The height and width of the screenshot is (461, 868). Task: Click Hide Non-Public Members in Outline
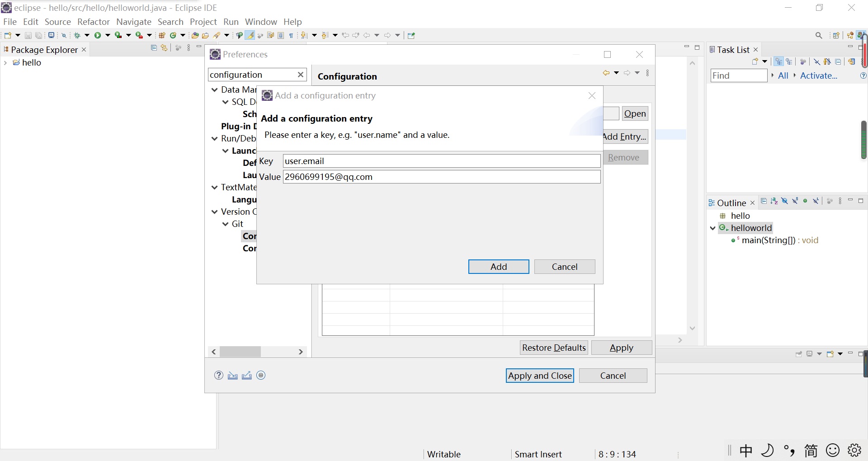pos(805,201)
